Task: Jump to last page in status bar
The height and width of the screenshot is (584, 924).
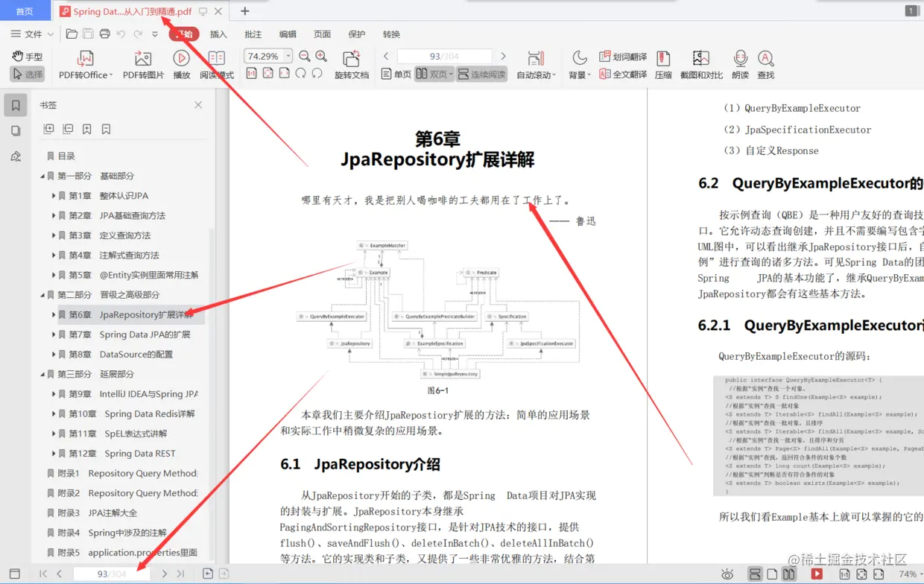Action: point(180,574)
